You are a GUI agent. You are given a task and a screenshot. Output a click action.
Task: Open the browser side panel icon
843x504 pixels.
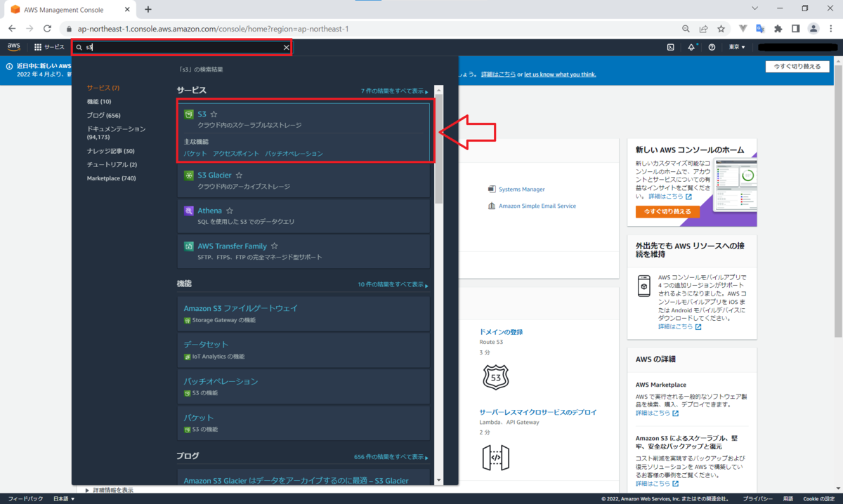pos(795,29)
